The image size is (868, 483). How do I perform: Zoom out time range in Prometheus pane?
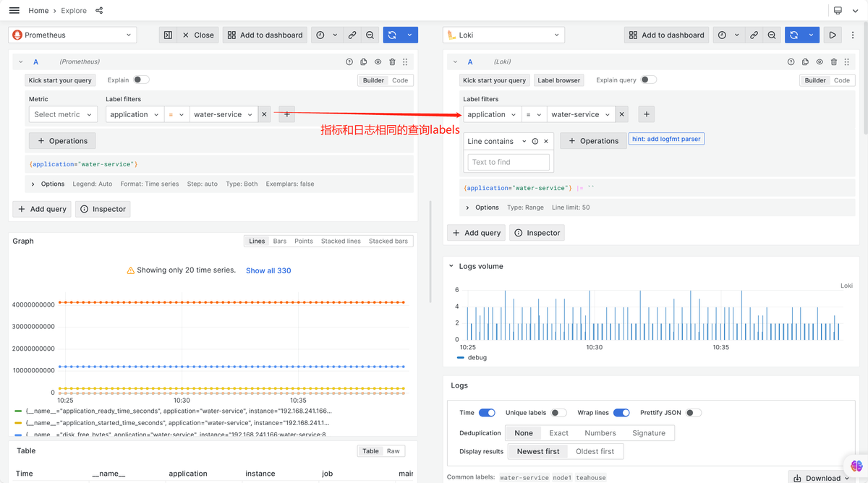[x=370, y=35]
